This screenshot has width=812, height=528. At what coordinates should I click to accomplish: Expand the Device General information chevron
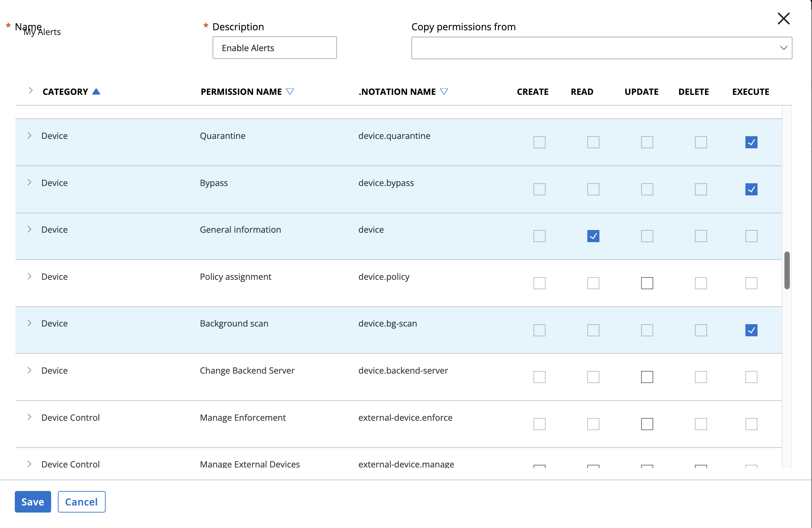(30, 229)
